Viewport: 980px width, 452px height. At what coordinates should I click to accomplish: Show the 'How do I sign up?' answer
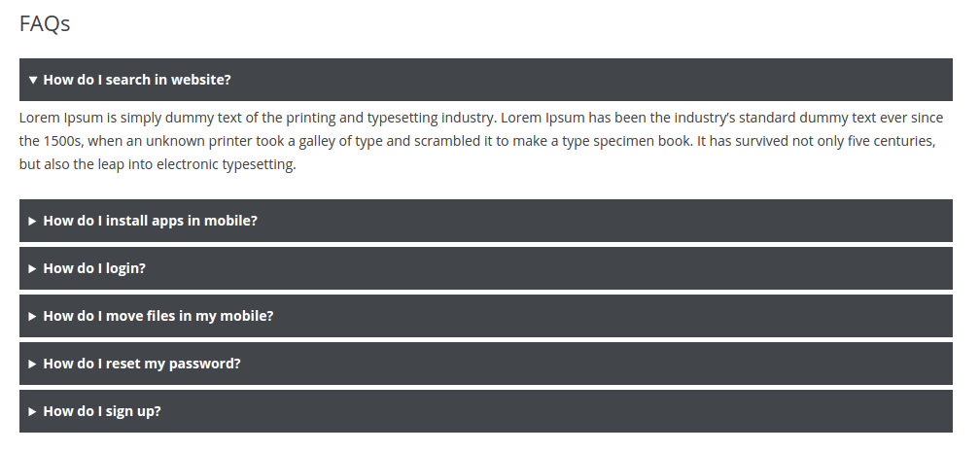click(x=102, y=411)
